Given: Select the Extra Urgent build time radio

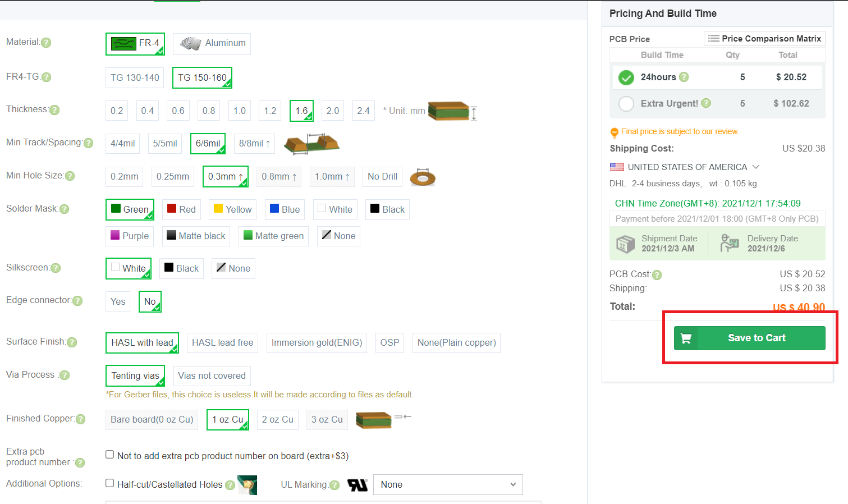Looking at the screenshot, I should point(626,104).
